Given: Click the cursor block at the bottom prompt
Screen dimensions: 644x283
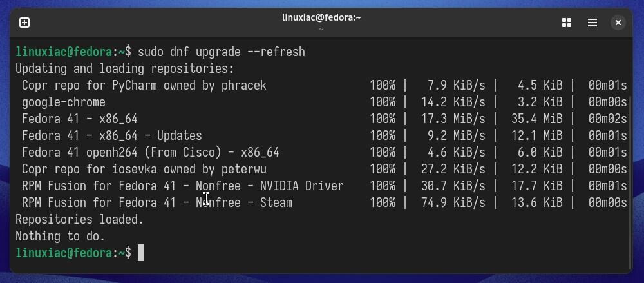Looking at the screenshot, I should [x=141, y=253].
